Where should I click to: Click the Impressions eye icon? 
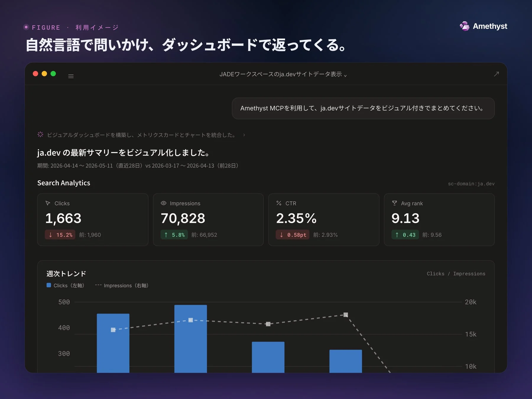pyautogui.click(x=163, y=203)
